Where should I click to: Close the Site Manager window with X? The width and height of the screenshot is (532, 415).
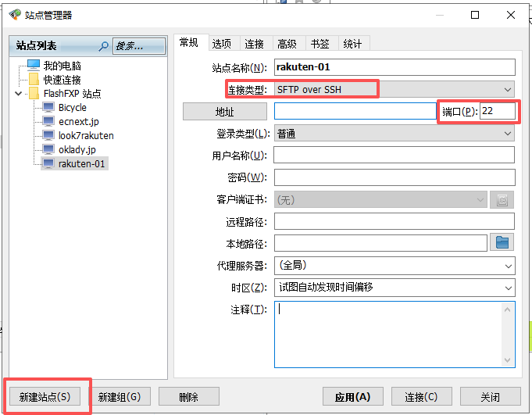point(511,15)
